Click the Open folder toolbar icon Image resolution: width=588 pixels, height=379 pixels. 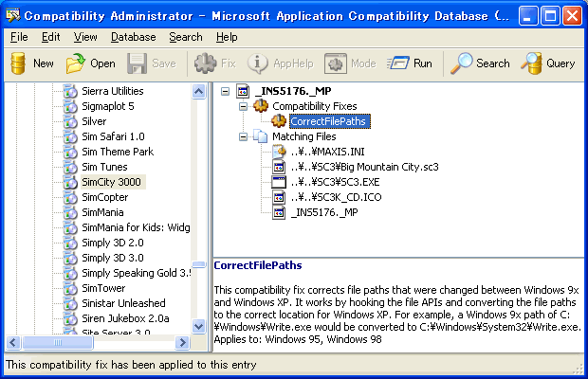[x=75, y=63]
